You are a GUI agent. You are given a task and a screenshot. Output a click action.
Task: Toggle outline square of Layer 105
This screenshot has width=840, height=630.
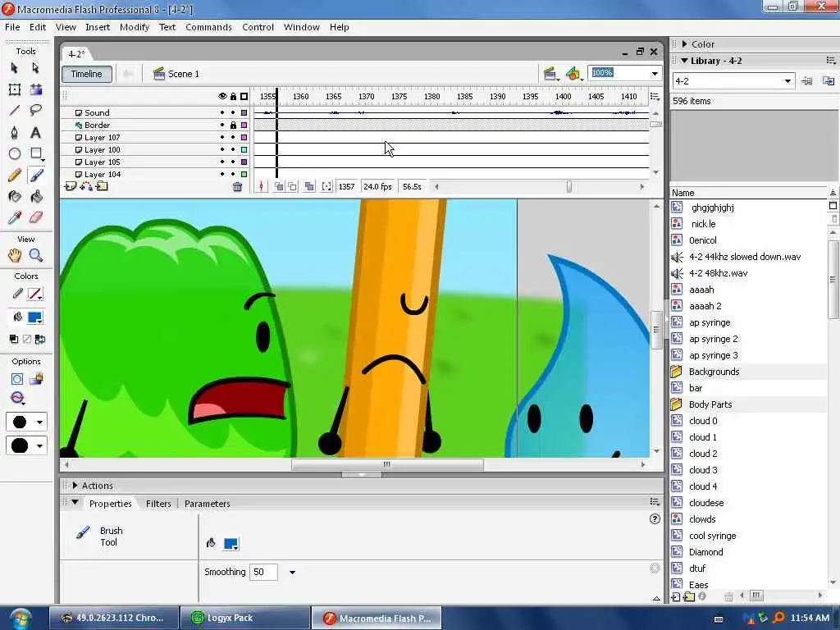(244, 162)
